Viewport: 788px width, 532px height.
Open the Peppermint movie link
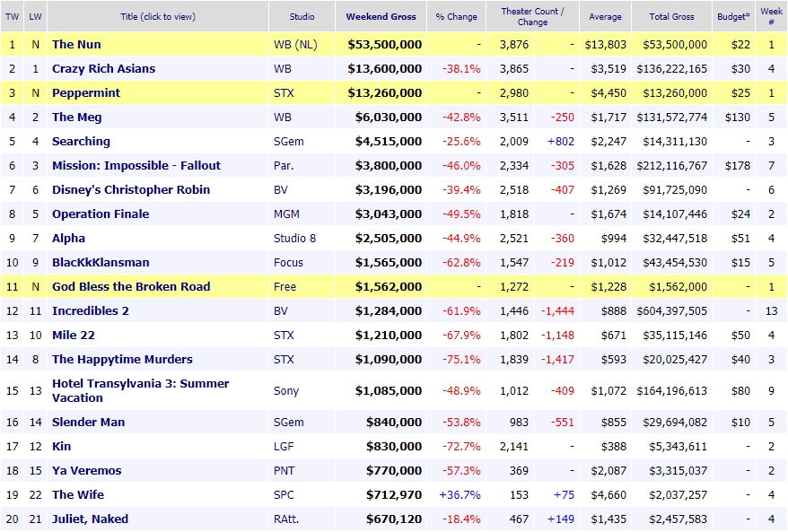(86, 93)
